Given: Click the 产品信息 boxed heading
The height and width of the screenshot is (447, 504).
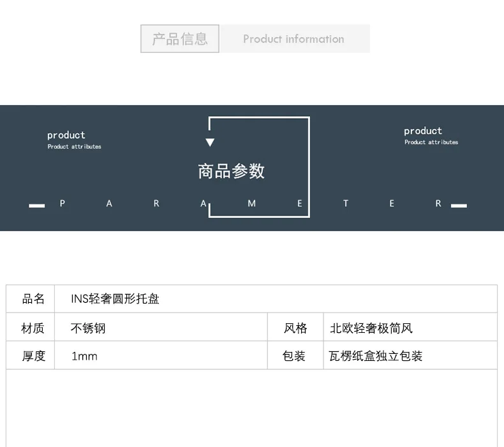Looking at the screenshot, I should 180,38.
